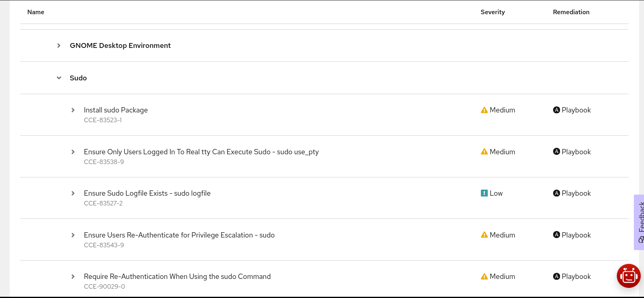Click the warning icon in the use_pty row
Screen dimensions: 644x298
[484, 152]
